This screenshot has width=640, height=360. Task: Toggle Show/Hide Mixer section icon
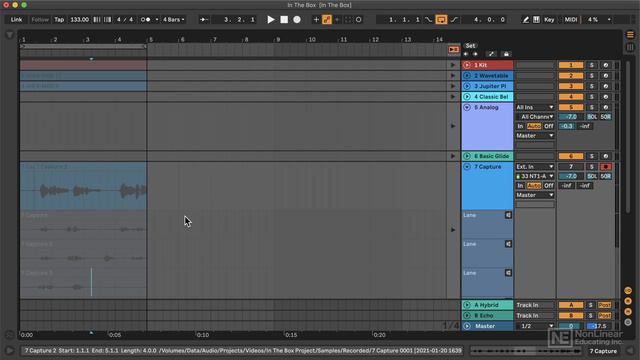click(628, 311)
